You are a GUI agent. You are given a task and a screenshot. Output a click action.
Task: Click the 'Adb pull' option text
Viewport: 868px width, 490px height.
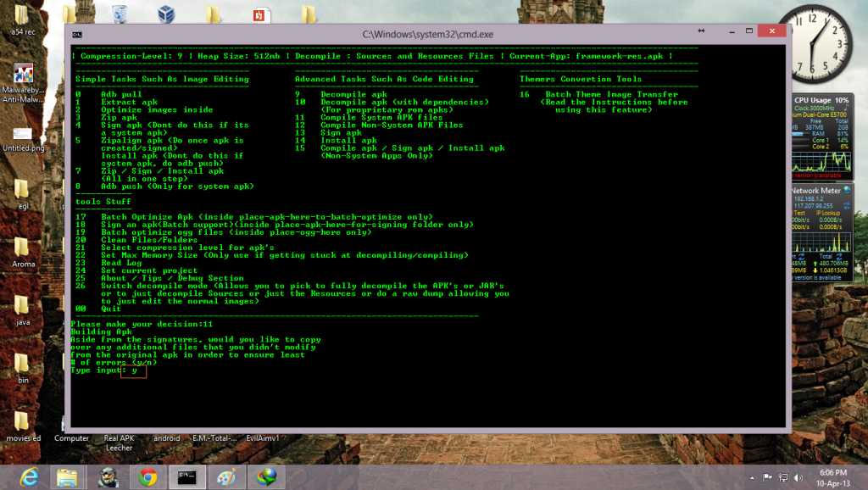pyautogui.click(x=121, y=95)
